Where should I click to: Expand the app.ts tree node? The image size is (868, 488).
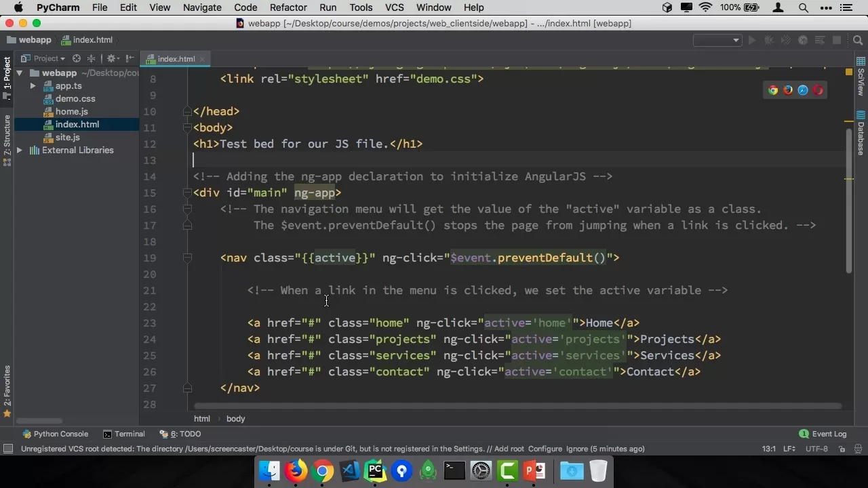coord(33,85)
